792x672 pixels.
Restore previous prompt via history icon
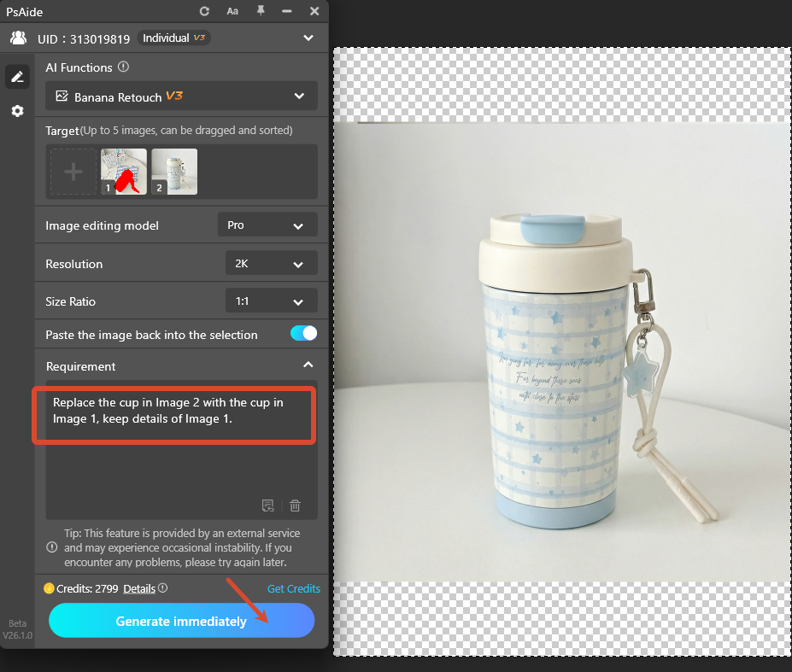267,505
